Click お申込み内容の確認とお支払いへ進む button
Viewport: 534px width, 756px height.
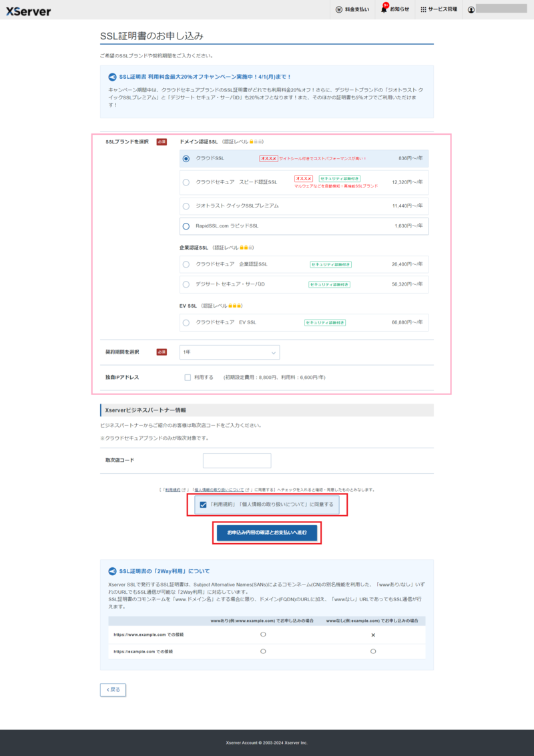pos(267,532)
